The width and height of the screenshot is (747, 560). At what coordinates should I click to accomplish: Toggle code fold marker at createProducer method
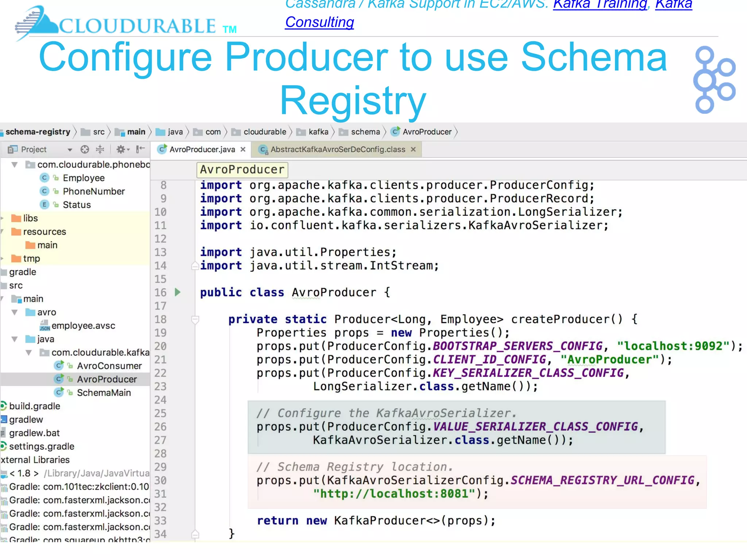point(195,320)
